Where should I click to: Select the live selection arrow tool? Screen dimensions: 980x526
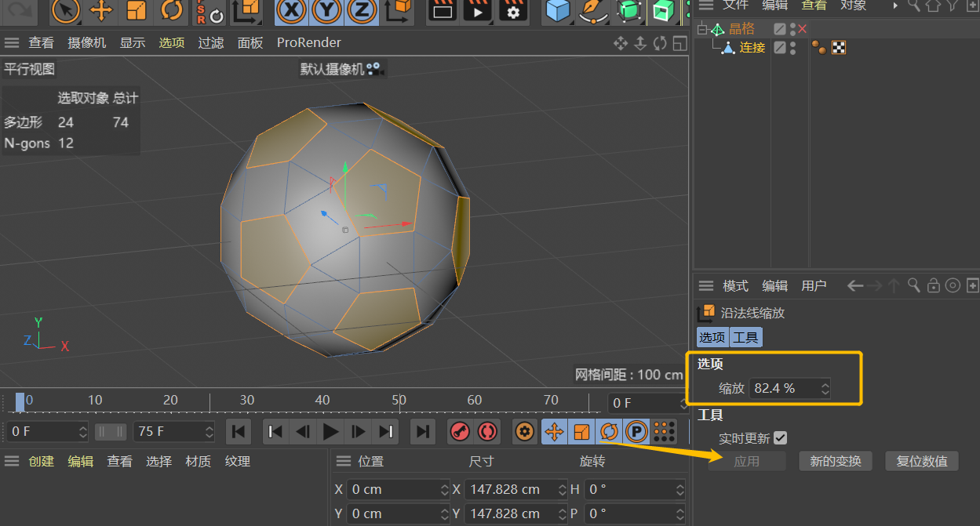67,10
